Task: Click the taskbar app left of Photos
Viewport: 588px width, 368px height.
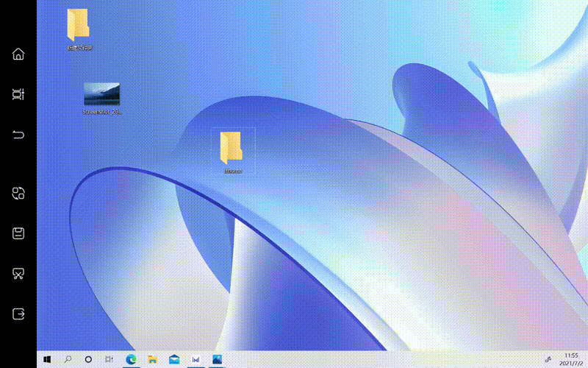Action: coord(196,359)
